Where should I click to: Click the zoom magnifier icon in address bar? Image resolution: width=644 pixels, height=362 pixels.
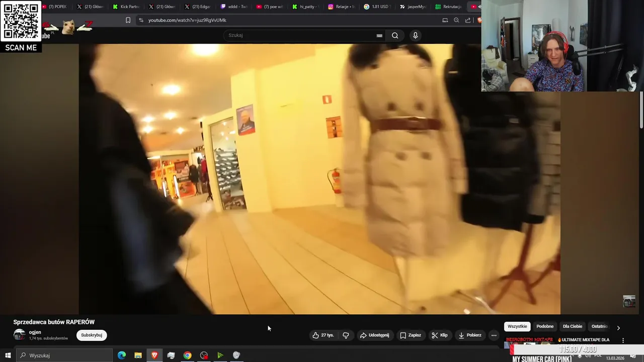click(456, 20)
